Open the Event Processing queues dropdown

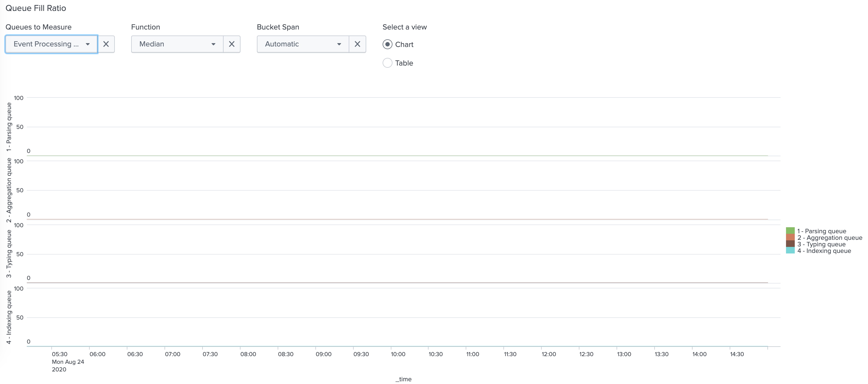click(x=51, y=44)
